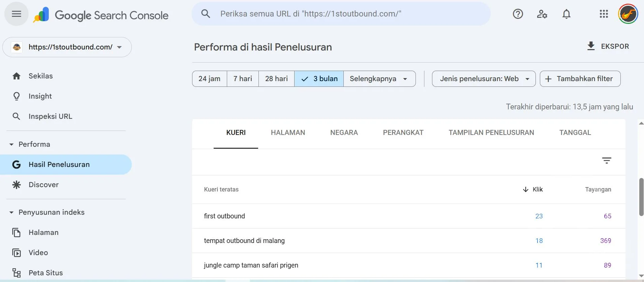644x282 pixels.
Task: Click the Peta Situs sitemap icon
Action: 17,273
